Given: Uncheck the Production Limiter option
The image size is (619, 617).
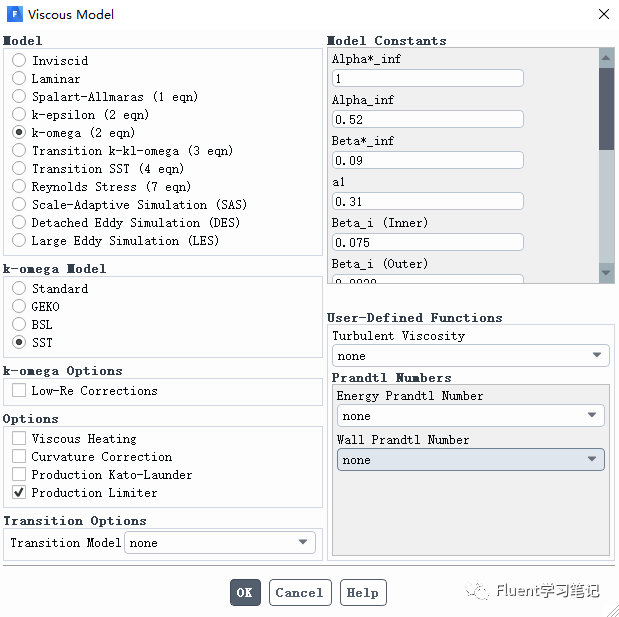Looking at the screenshot, I should 19,493.
